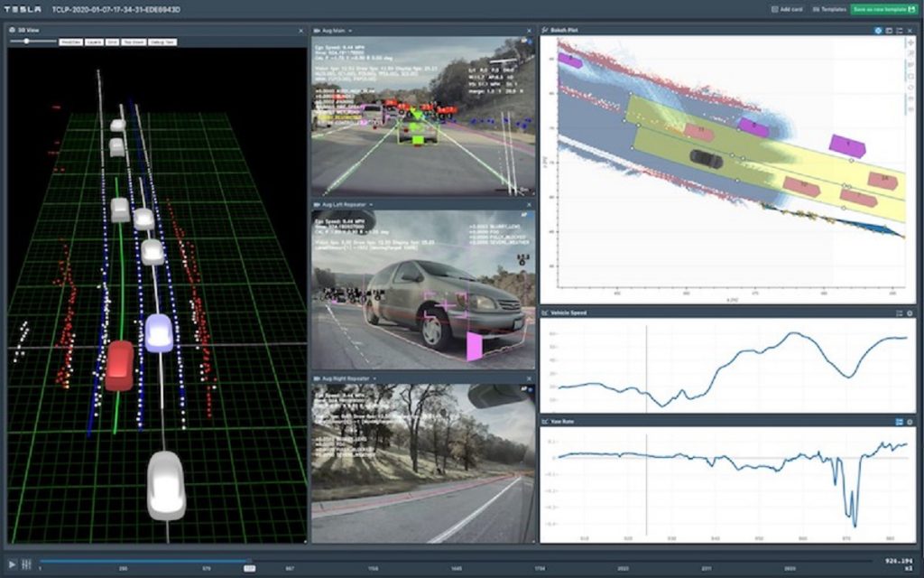Toggle Top Down view in the 3D View toolbar
Viewport: 924px width, 578px height.
pyautogui.click(x=134, y=42)
